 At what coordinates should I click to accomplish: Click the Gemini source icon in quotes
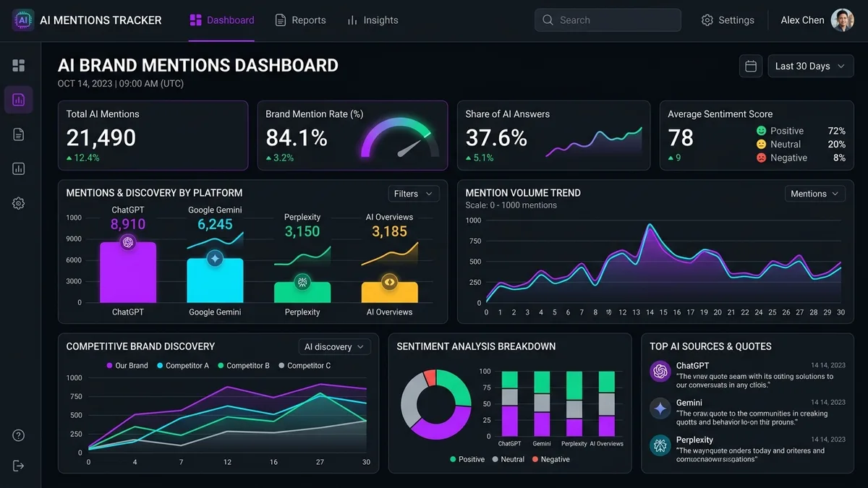tap(660, 408)
